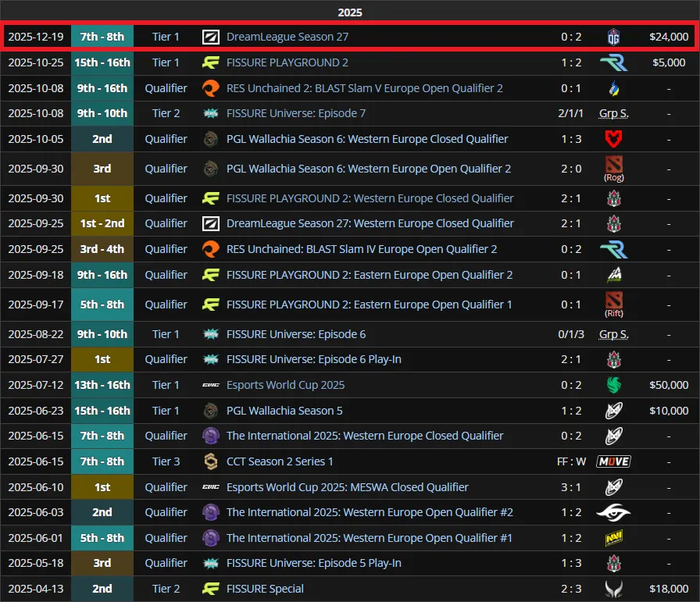Open the PGL Wallachia Season 5 link
700x602 pixels.
click(x=284, y=411)
